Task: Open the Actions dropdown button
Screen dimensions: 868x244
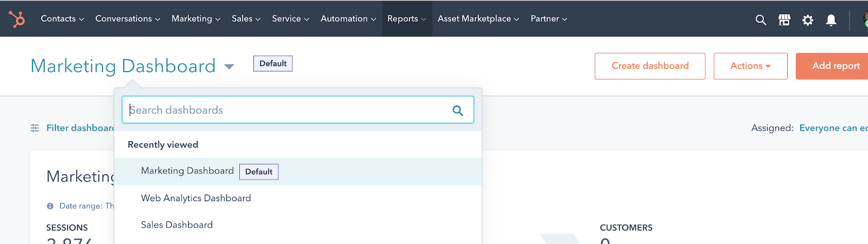Action: pyautogui.click(x=750, y=66)
